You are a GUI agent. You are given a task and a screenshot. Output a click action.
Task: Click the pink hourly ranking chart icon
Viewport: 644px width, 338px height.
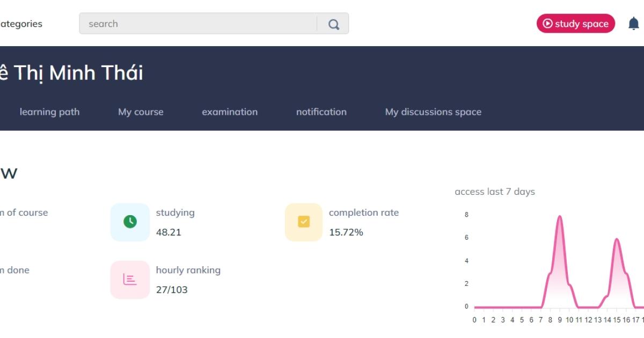tap(130, 280)
